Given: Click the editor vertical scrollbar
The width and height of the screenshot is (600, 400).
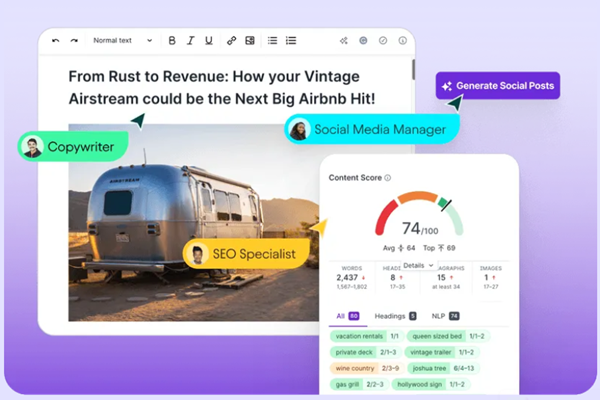Looking at the screenshot, I should click(x=413, y=70).
